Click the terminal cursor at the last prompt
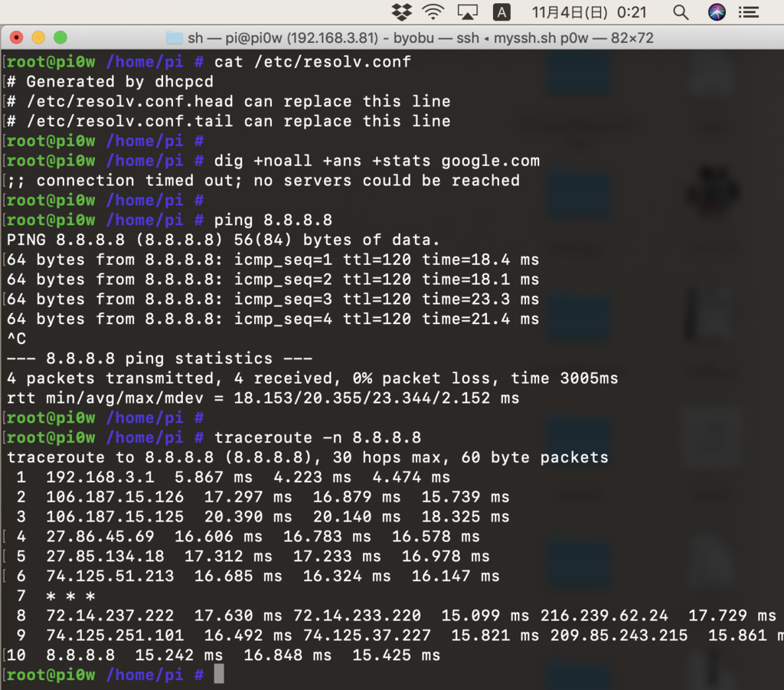Image resolution: width=784 pixels, height=690 pixels. [219, 674]
